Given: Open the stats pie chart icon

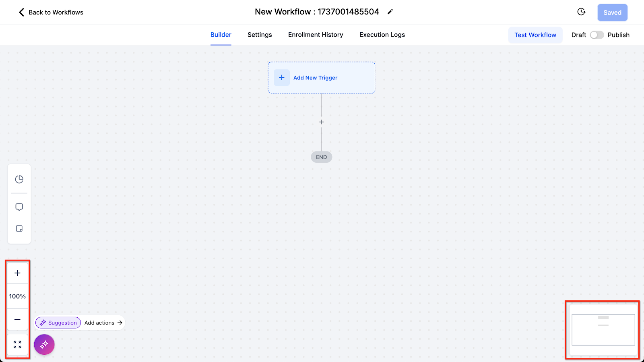Looking at the screenshot, I should tap(19, 179).
